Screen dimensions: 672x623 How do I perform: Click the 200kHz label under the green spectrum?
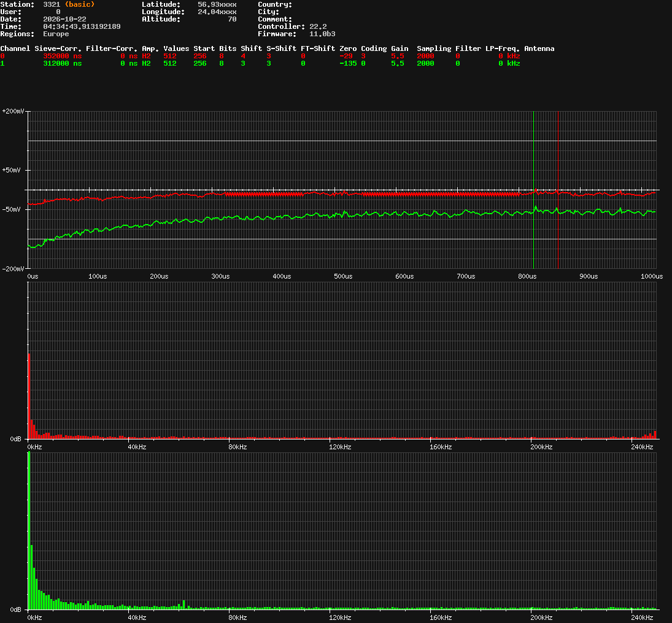541,618
